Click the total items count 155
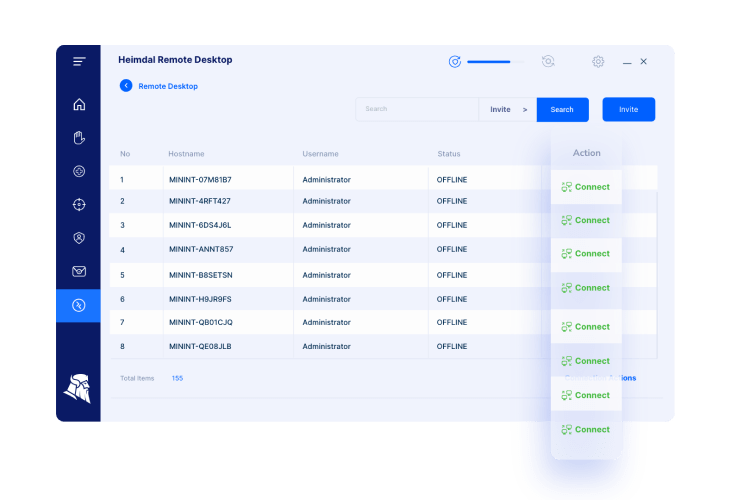 pos(177,378)
